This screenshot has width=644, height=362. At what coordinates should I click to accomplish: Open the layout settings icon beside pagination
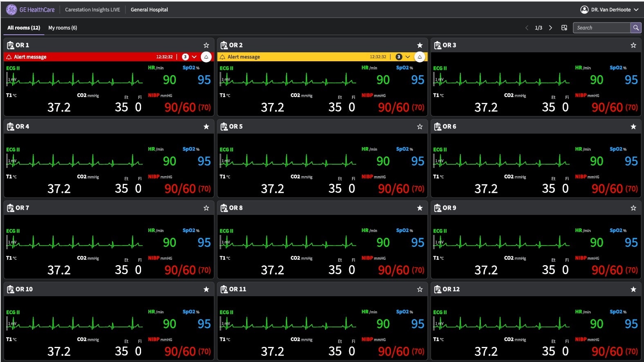(564, 28)
